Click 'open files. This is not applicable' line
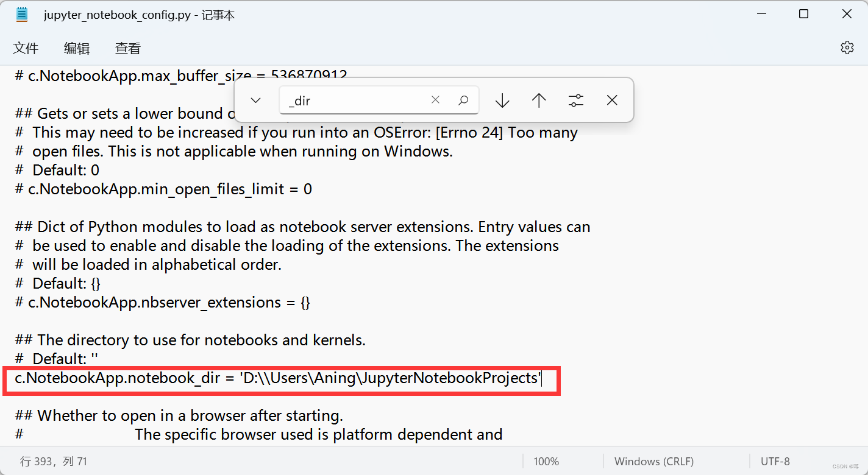Viewport: 868px width, 475px height. (x=234, y=151)
